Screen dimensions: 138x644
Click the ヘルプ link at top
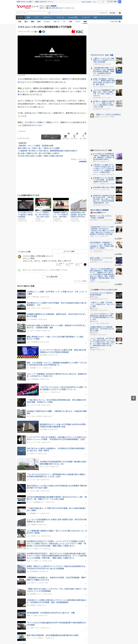click(94, 2)
